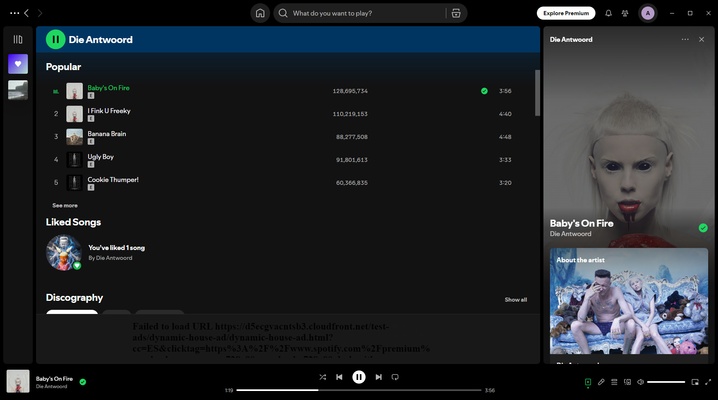Select Ugly Boy track
Viewport: 718px width, 400px height.
pos(101,157)
